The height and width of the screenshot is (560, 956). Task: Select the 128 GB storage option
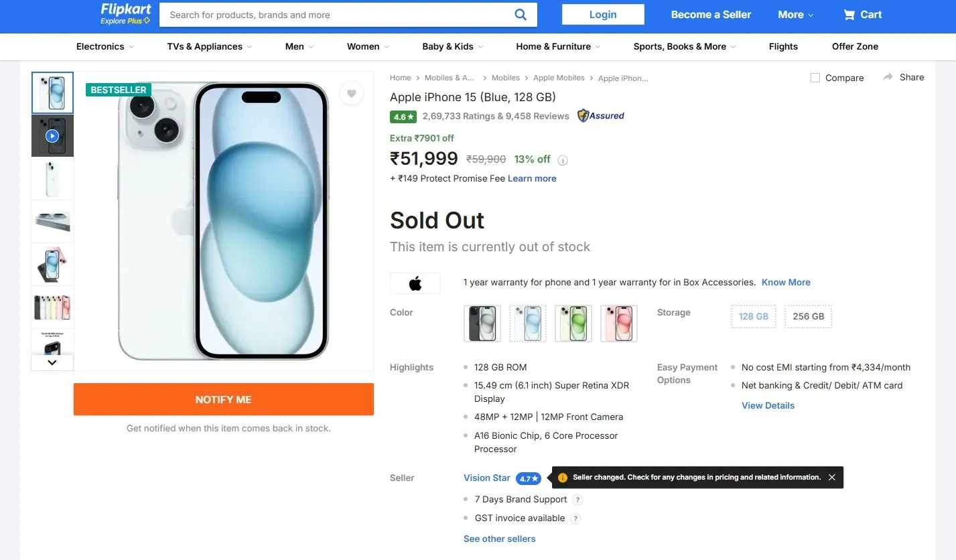[x=752, y=316]
